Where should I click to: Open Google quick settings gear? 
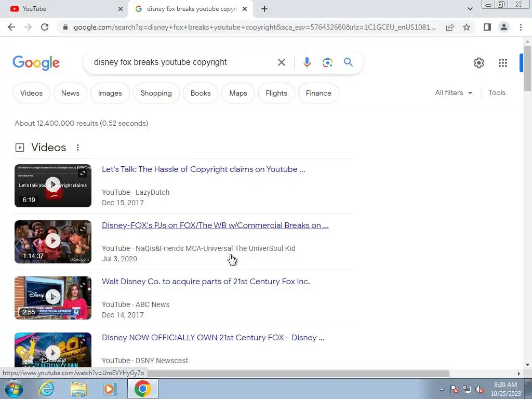[478, 63]
